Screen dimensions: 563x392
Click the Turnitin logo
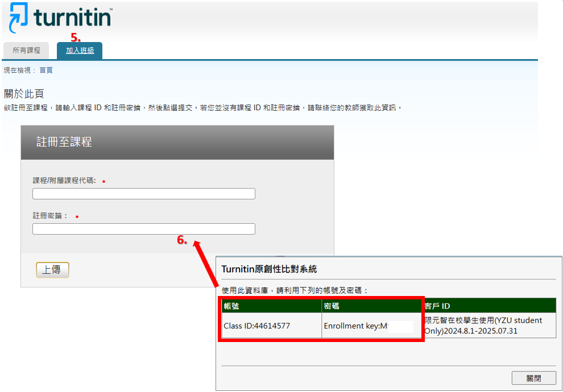(x=60, y=18)
